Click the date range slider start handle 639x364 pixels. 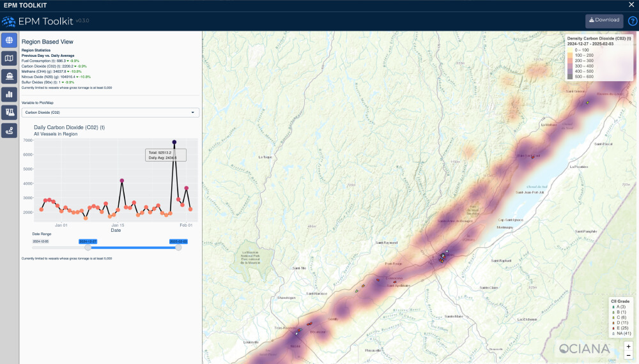pos(88,248)
